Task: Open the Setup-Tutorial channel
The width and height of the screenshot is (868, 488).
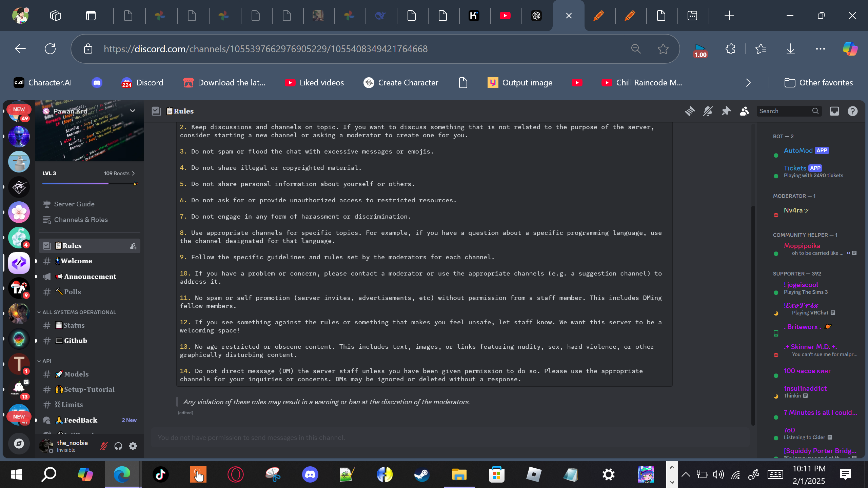Action: [x=89, y=389]
